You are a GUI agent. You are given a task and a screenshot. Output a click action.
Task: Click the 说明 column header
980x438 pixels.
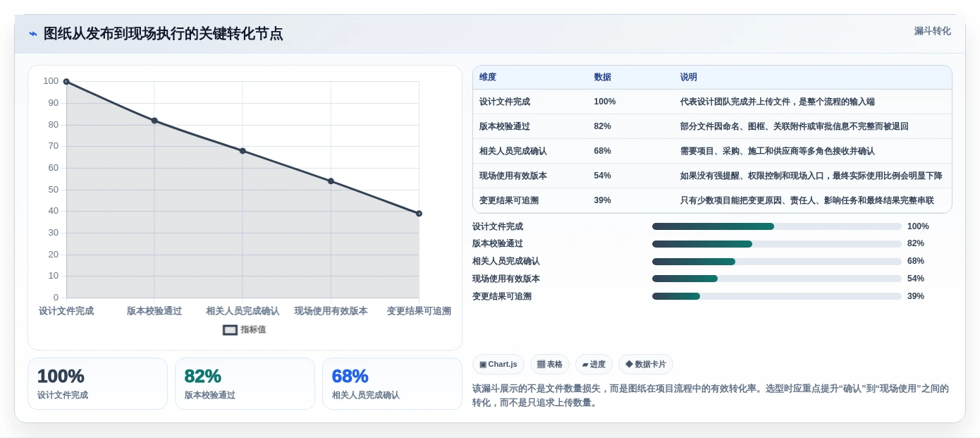coord(689,78)
